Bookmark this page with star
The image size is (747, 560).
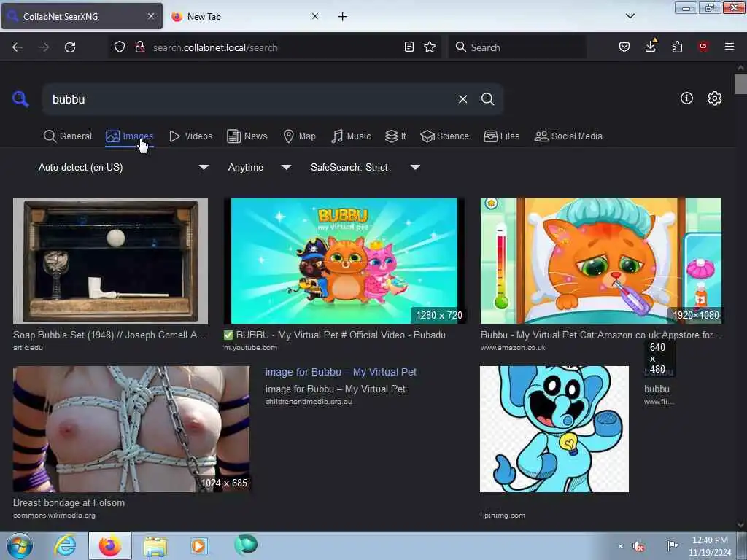point(430,47)
